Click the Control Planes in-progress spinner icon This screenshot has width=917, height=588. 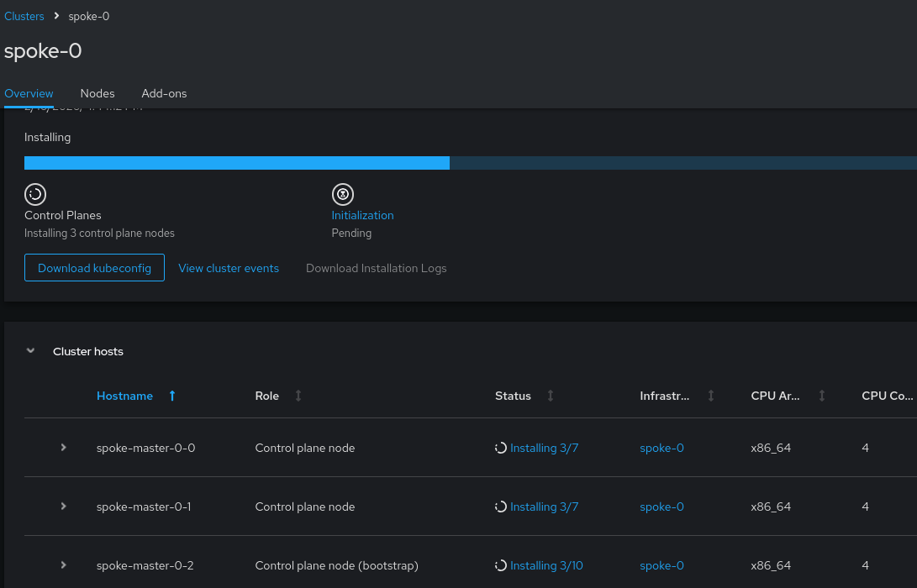[x=34, y=194]
